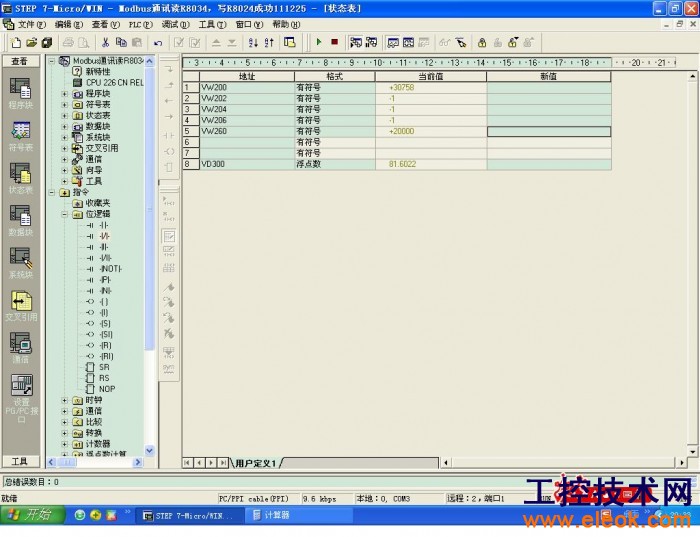
Task: Toggle program status monitoring icon
Action: [355, 42]
